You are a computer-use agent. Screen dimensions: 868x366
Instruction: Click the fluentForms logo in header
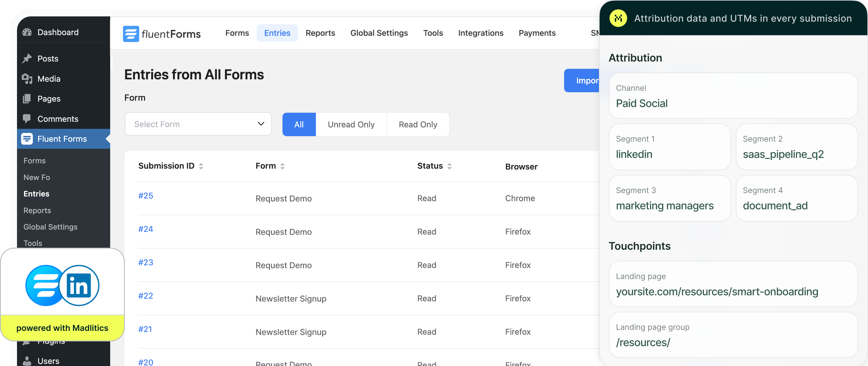click(162, 34)
